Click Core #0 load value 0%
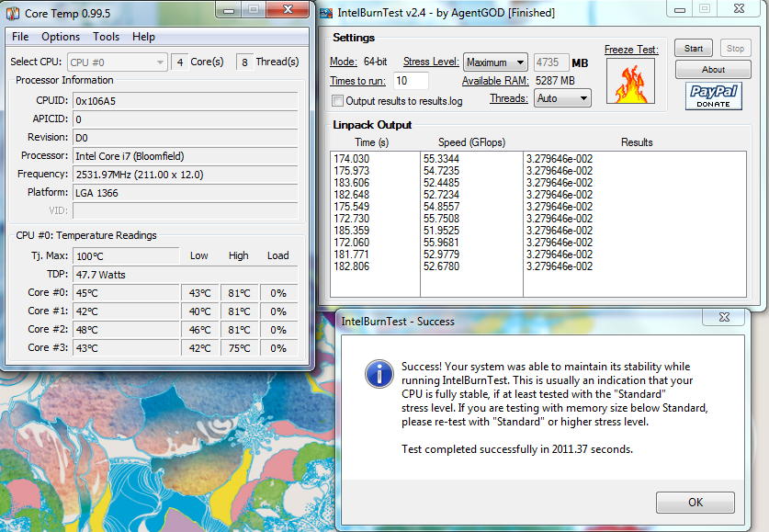The image size is (769, 532). [278, 293]
